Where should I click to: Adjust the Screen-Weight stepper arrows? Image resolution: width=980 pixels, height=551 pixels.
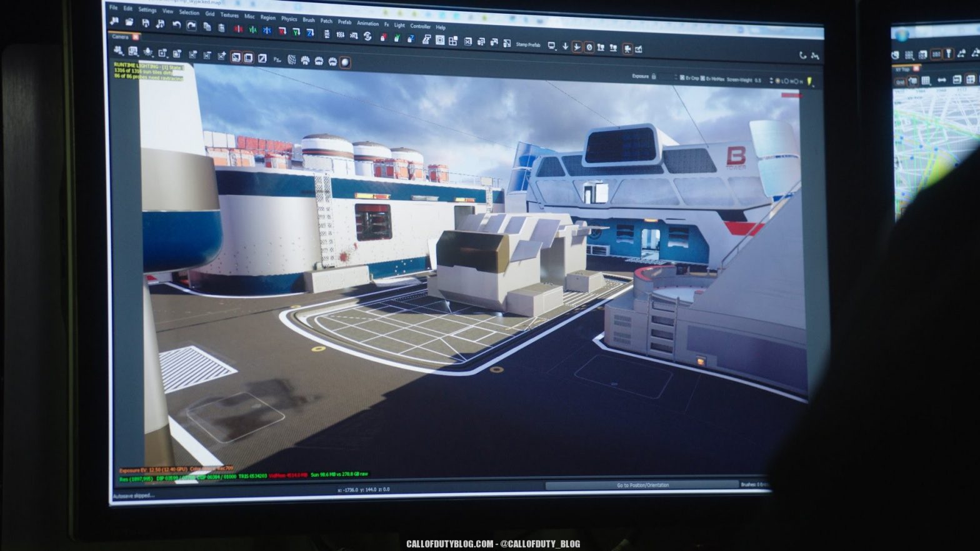tap(771, 80)
